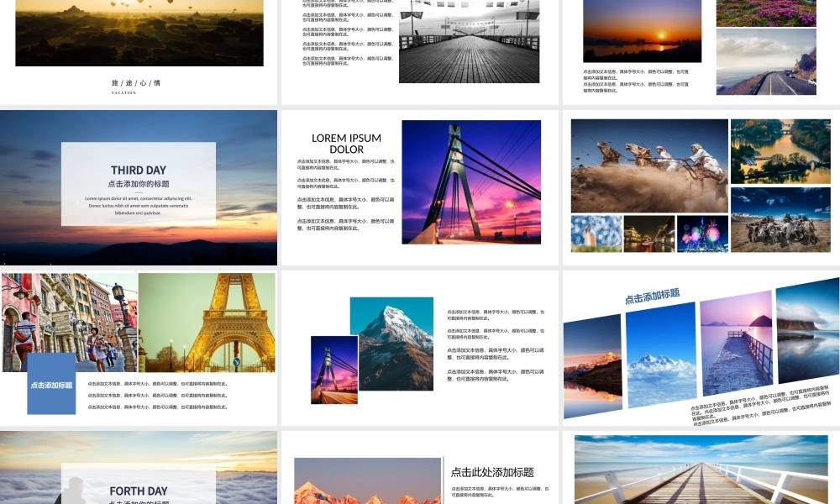Select the coastal road photo
The image size is (840, 504).
pos(765,62)
